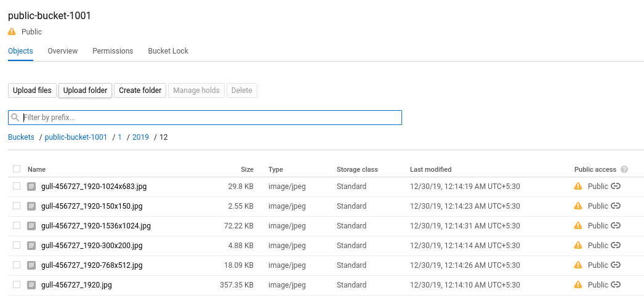Toggle the select-all checkbox in table header
This screenshot has width=644, height=298.
point(17,169)
